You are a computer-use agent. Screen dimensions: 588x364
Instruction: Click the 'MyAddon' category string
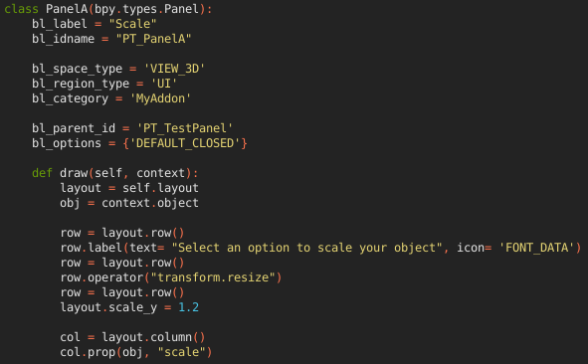pos(160,98)
